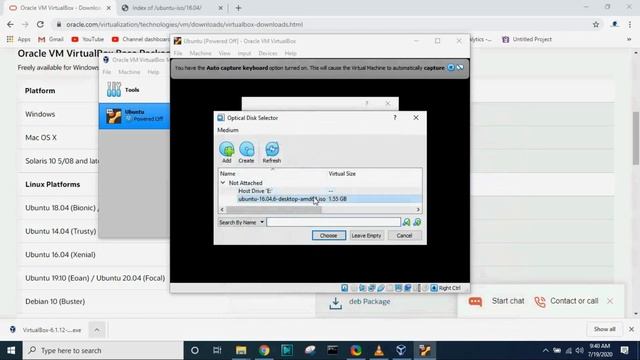Screen dimensions: 640x360
Task: Click the Choose button
Action: (329, 236)
